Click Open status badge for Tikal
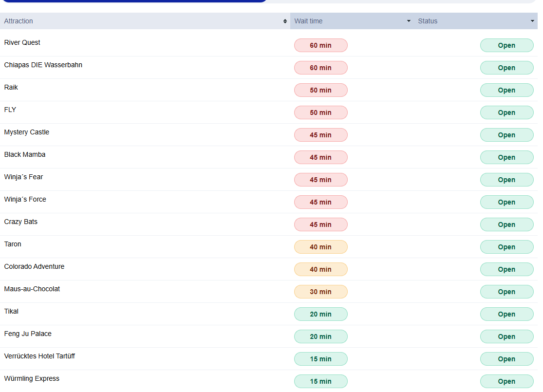Screen dimensions: 543x392 click(506, 314)
